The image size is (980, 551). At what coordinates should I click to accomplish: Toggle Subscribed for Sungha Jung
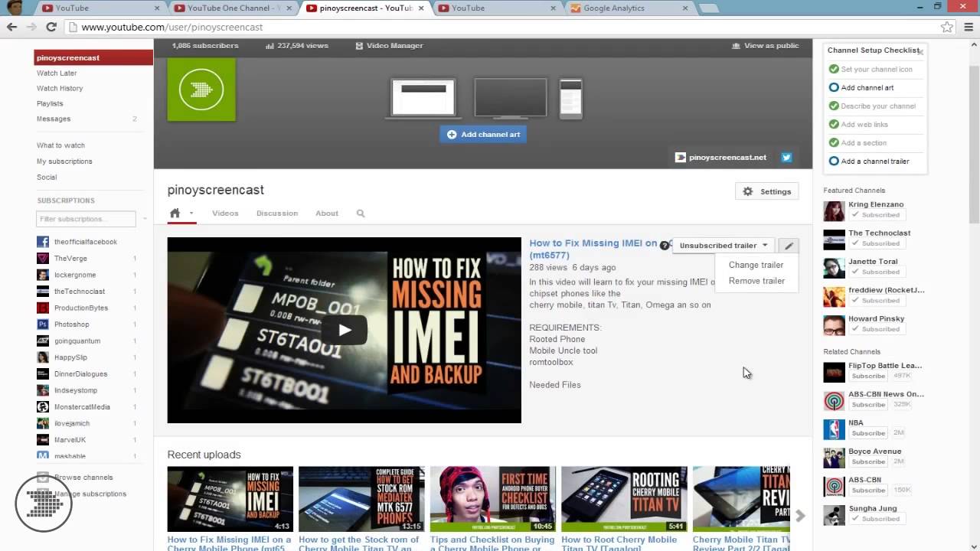tap(876, 519)
